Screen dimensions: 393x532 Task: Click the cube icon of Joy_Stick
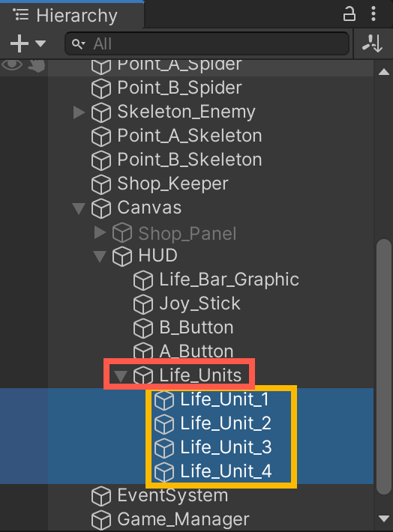point(143,304)
